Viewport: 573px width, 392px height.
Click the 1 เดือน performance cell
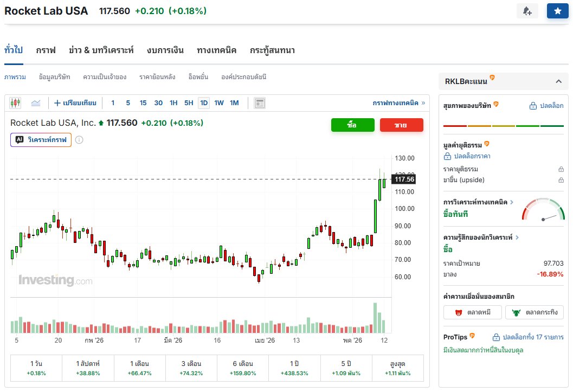click(x=140, y=368)
